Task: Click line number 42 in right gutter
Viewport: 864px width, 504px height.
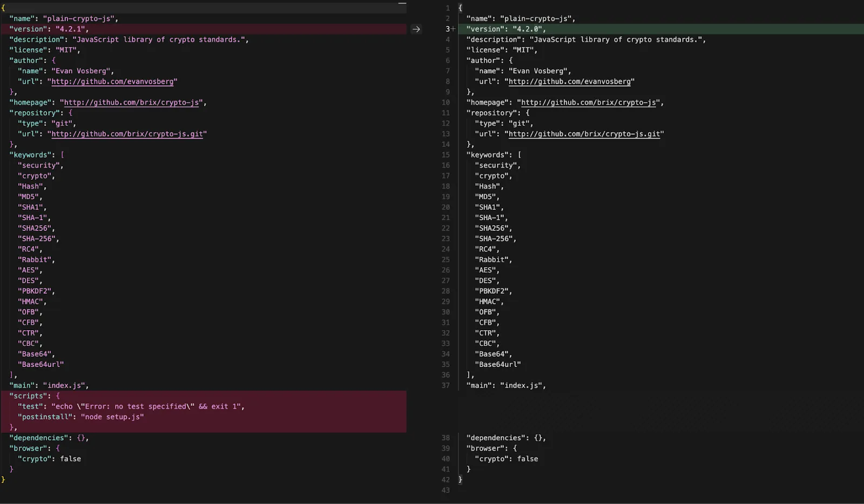Action: pyautogui.click(x=446, y=480)
